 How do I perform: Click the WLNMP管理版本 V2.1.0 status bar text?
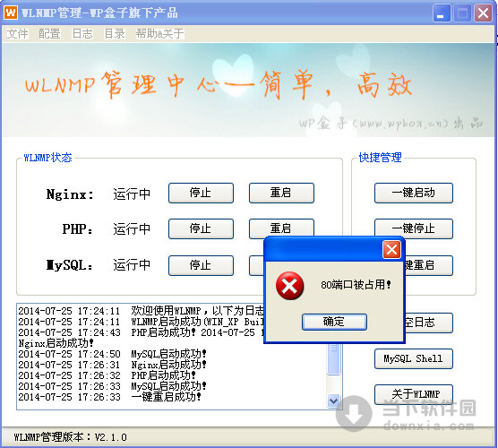[x=71, y=437]
